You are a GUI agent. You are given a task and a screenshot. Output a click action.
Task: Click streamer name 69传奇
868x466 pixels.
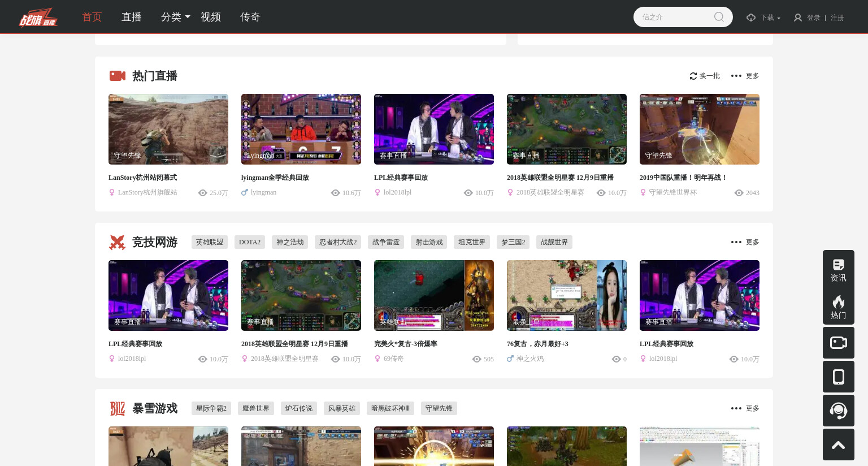pos(393,359)
